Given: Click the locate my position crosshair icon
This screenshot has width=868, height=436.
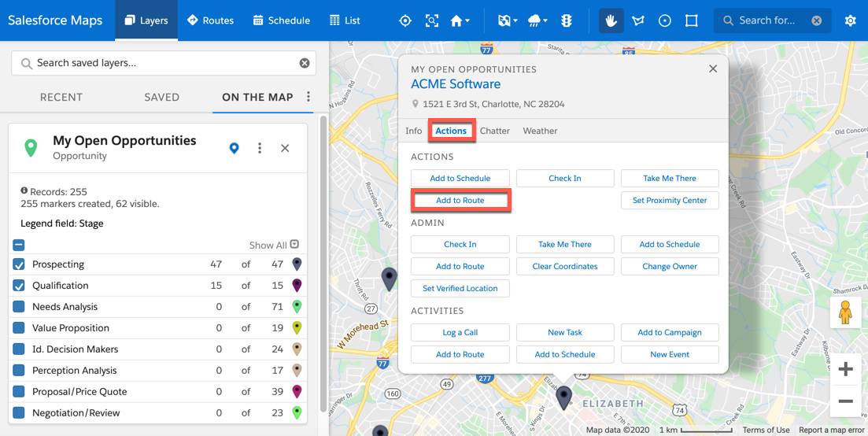Looking at the screenshot, I should (x=405, y=20).
